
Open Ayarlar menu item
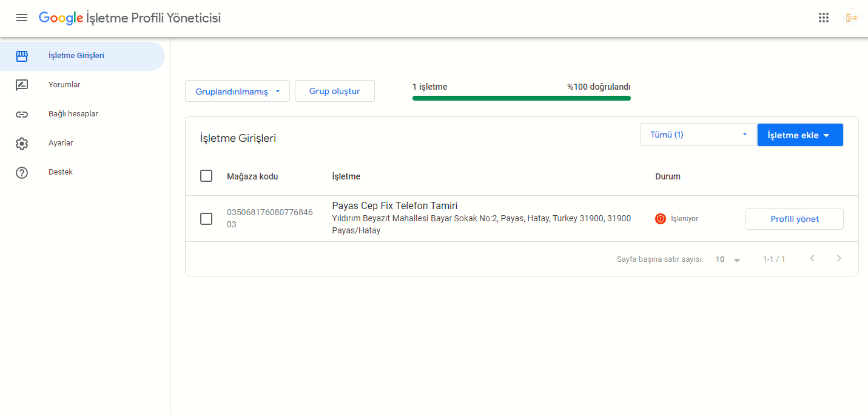(x=82, y=143)
